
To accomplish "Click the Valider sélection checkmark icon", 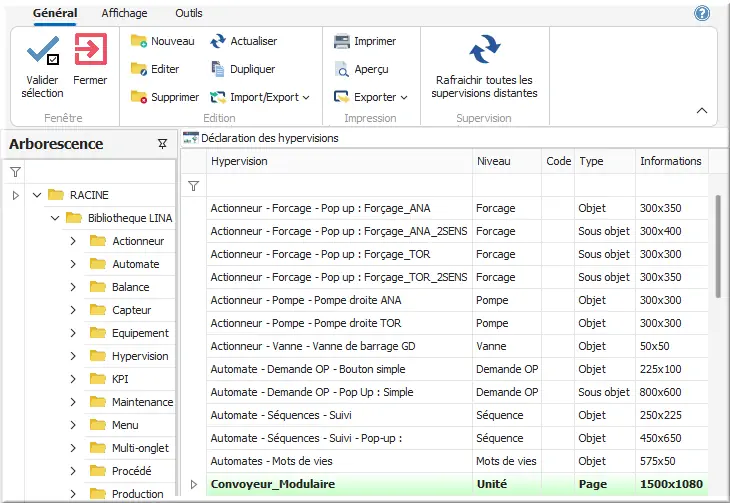I will (43, 50).
